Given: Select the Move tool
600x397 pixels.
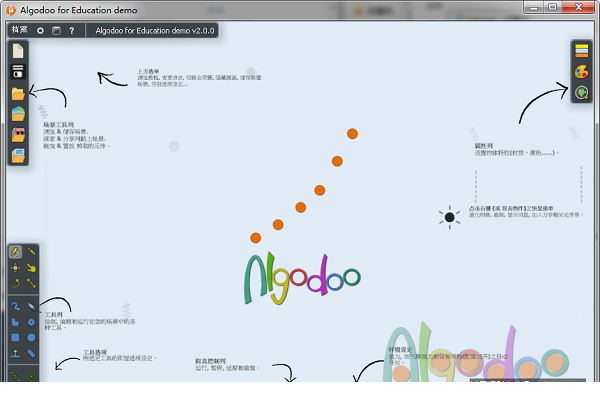Looking at the screenshot, I should coord(15,268).
